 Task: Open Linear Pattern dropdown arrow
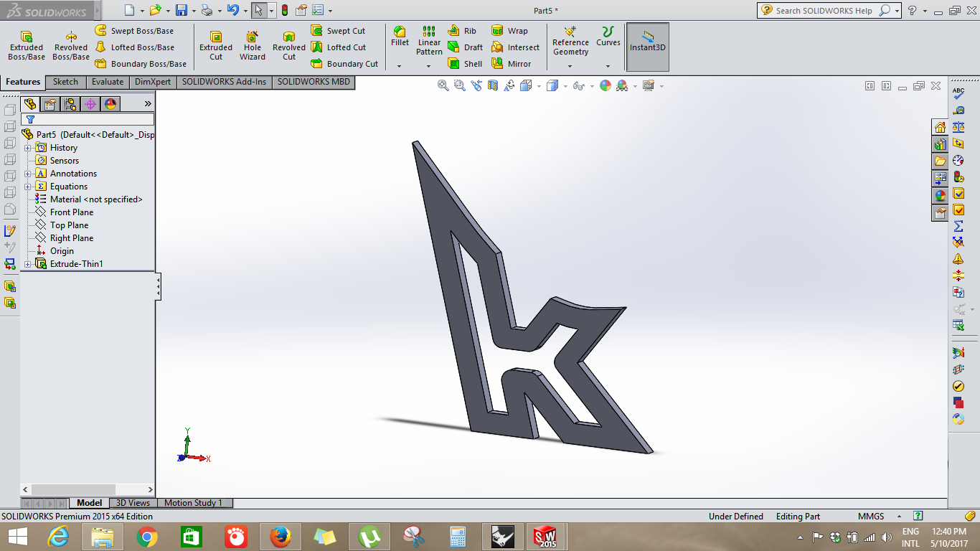click(429, 66)
